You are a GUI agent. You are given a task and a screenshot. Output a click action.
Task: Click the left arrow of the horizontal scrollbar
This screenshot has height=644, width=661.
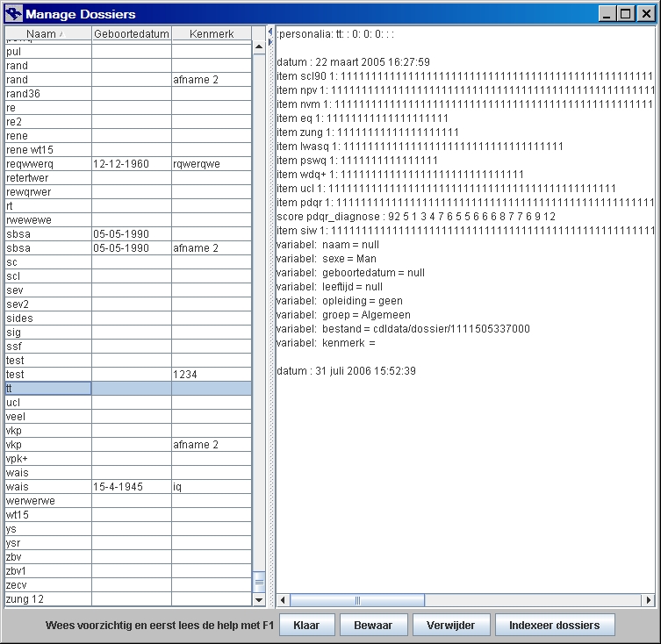click(283, 600)
